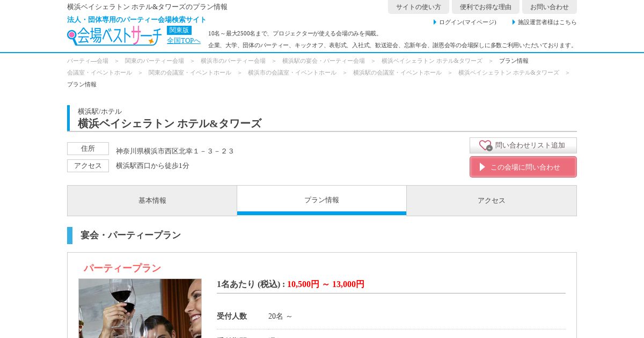Open 施設運営者様はこちら link

(547, 22)
